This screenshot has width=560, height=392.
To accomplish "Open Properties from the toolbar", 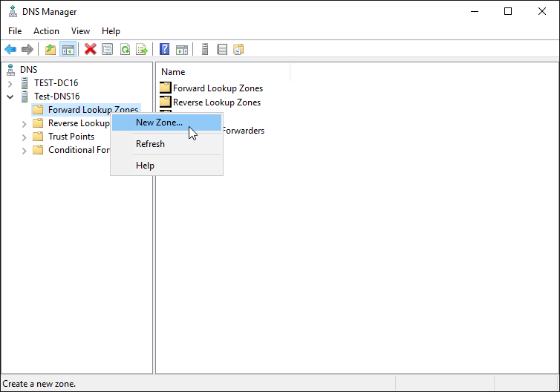I will (108, 49).
